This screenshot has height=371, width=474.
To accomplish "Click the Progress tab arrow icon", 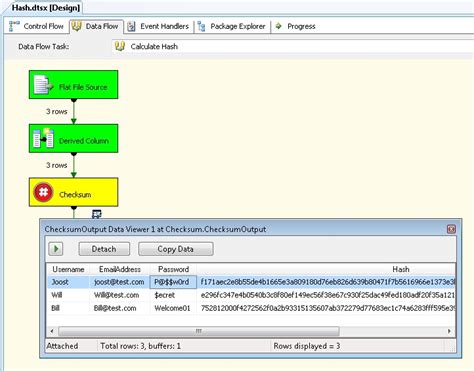I will 279,26.
